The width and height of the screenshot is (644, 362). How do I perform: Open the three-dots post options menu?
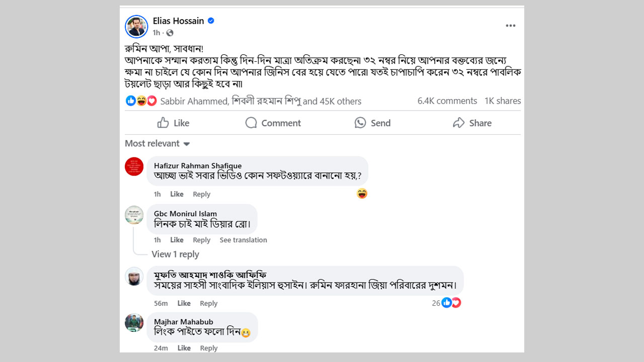511,26
